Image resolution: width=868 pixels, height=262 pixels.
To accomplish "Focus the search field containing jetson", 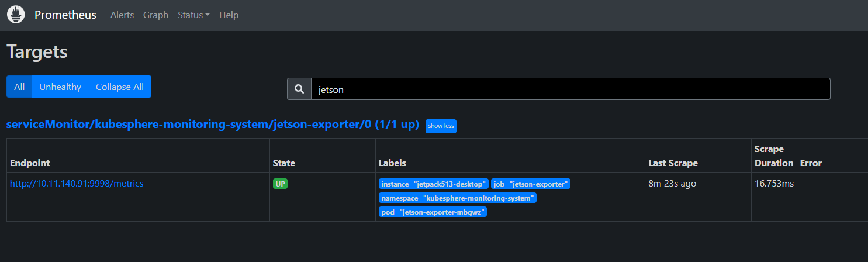I will click(570, 89).
